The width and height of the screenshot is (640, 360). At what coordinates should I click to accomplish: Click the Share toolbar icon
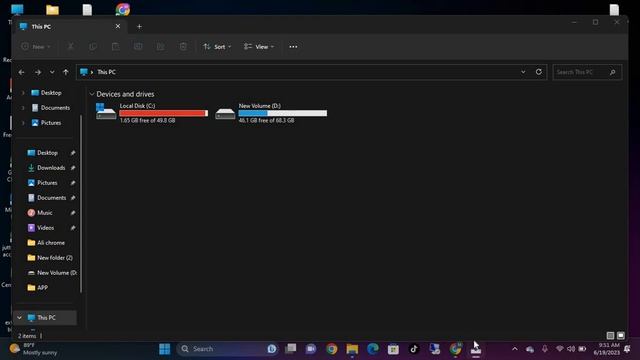pyautogui.click(x=161, y=47)
